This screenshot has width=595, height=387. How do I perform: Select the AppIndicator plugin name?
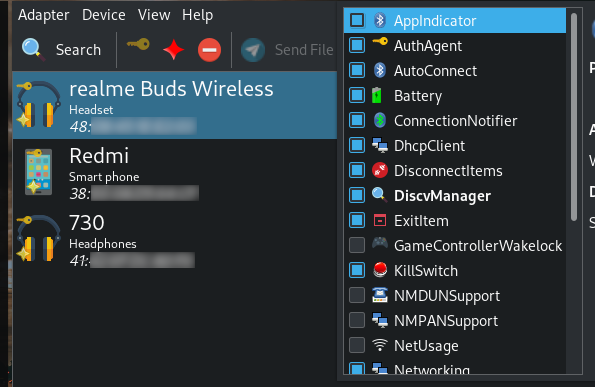(435, 21)
